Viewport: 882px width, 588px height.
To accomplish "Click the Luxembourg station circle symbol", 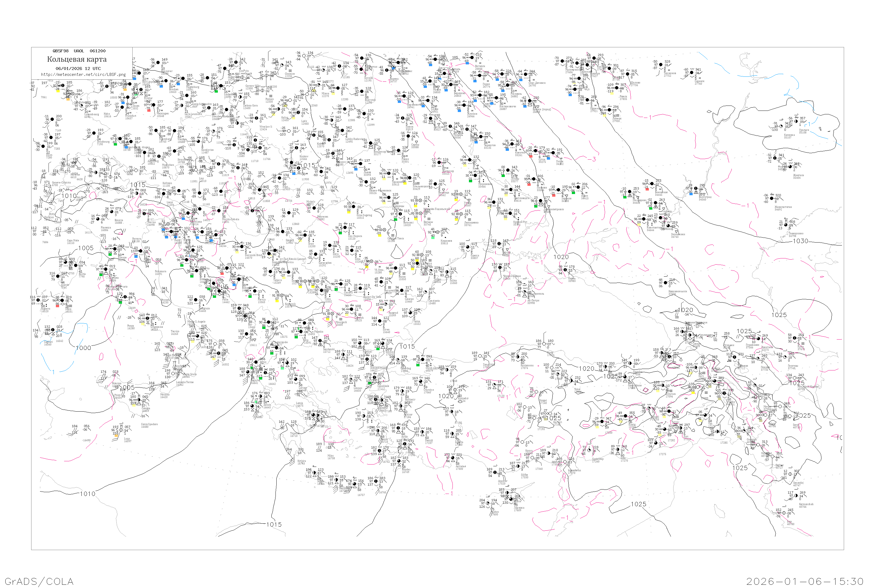I will pos(82,106).
